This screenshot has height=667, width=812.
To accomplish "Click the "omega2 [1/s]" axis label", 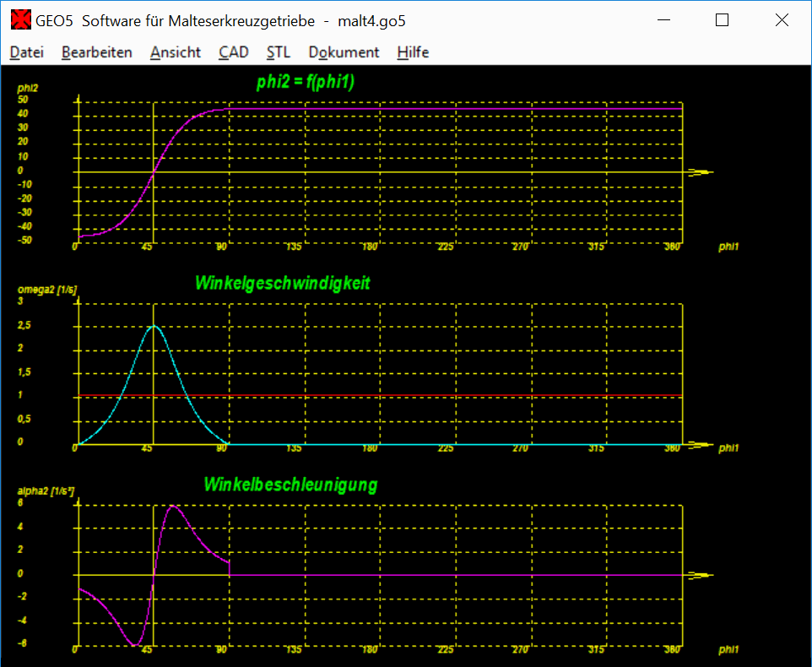I will coord(46,290).
